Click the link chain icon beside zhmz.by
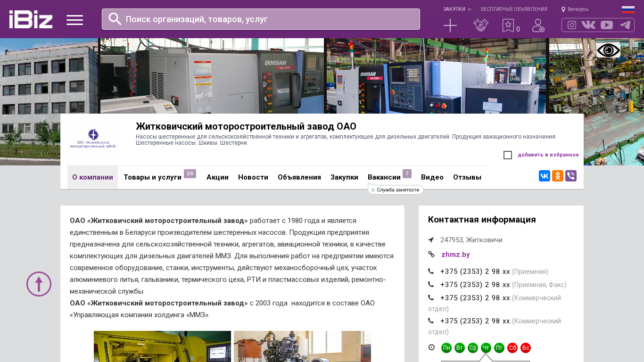The height and width of the screenshot is (362, 644). pos(431,255)
